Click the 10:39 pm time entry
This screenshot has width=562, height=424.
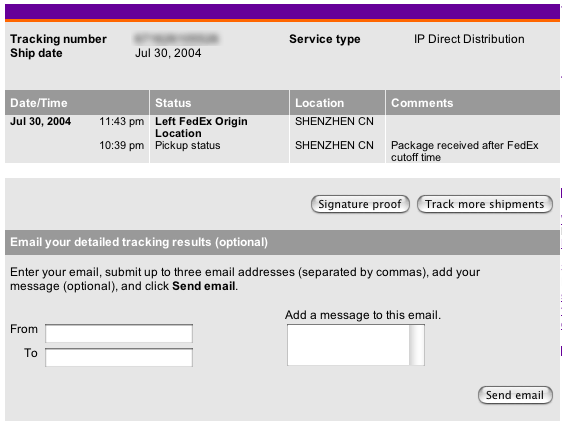[x=122, y=145]
